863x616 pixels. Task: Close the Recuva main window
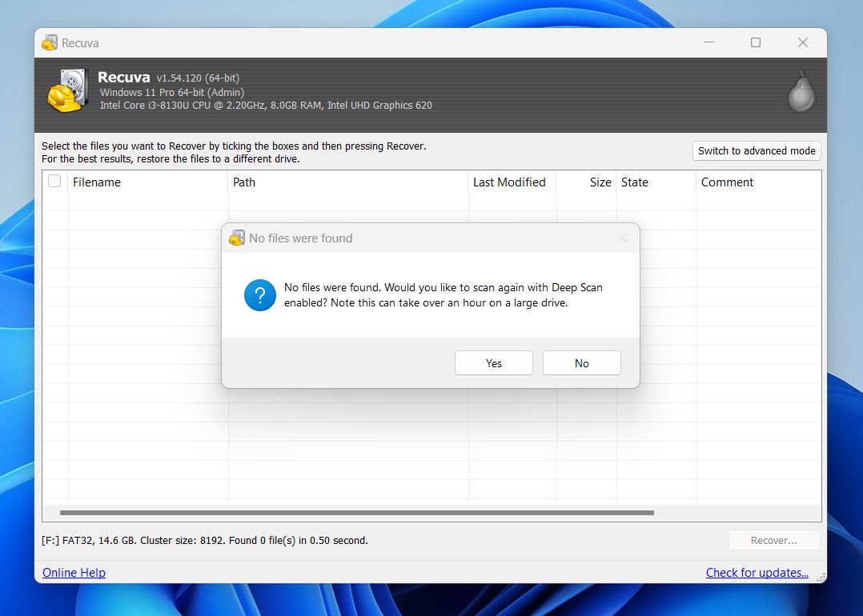tap(802, 42)
